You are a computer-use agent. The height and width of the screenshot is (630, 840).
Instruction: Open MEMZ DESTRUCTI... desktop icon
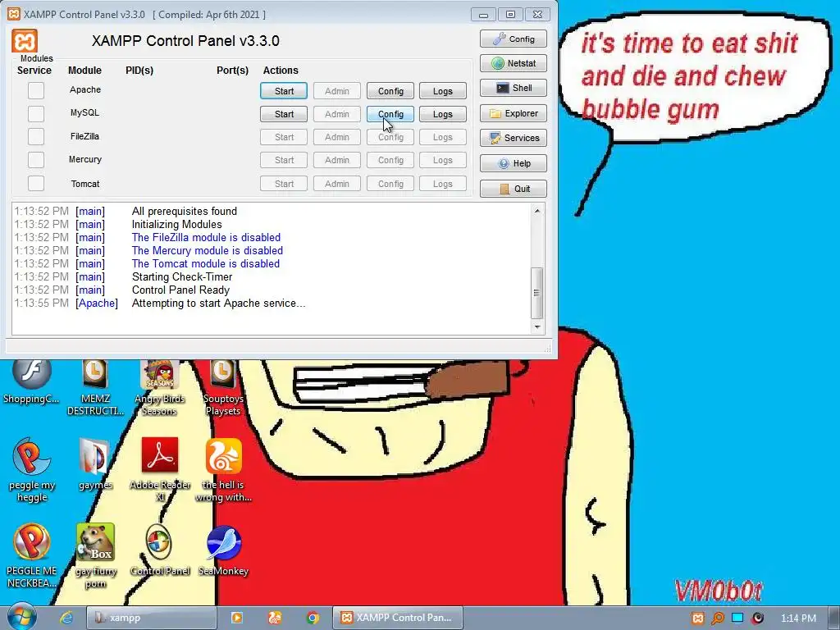click(95, 387)
